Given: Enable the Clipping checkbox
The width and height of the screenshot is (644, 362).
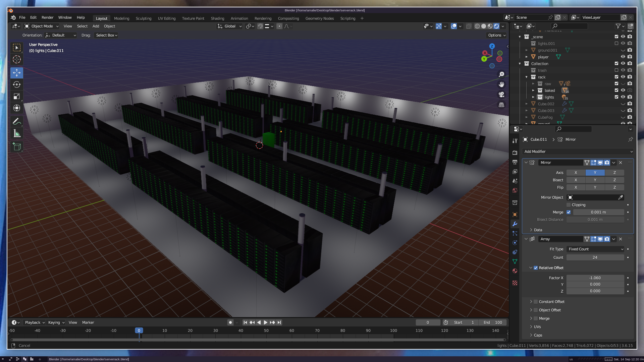Looking at the screenshot, I should (x=569, y=205).
